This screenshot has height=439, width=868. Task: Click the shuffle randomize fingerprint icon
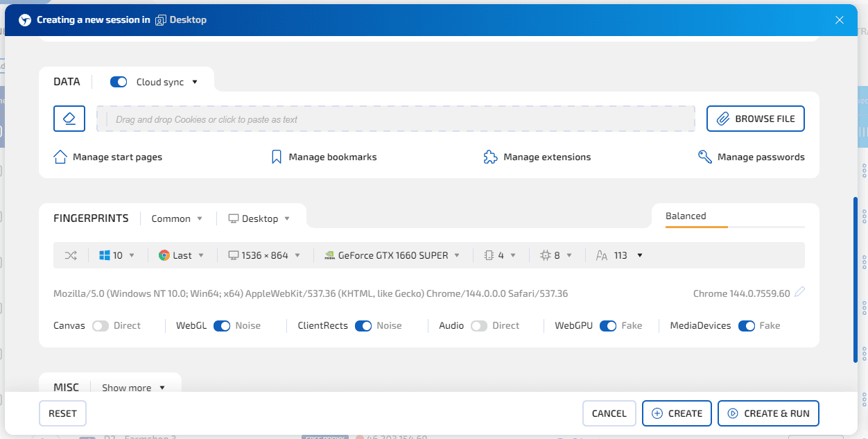[x=71, y=255]
